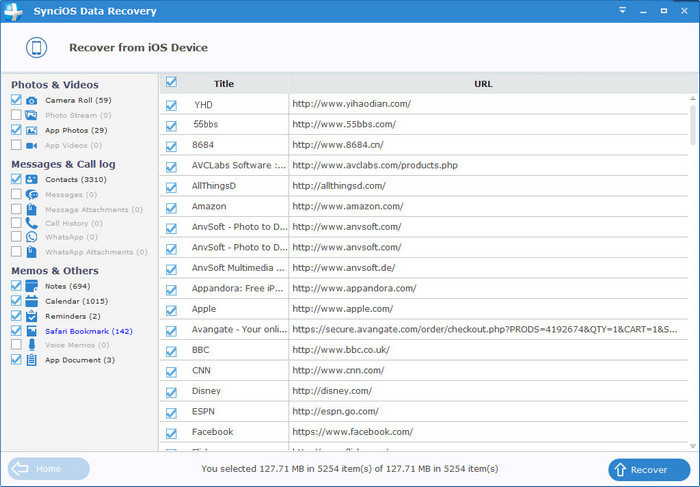
Task: Click the Call History phone icon
Action: coord(31,223)
